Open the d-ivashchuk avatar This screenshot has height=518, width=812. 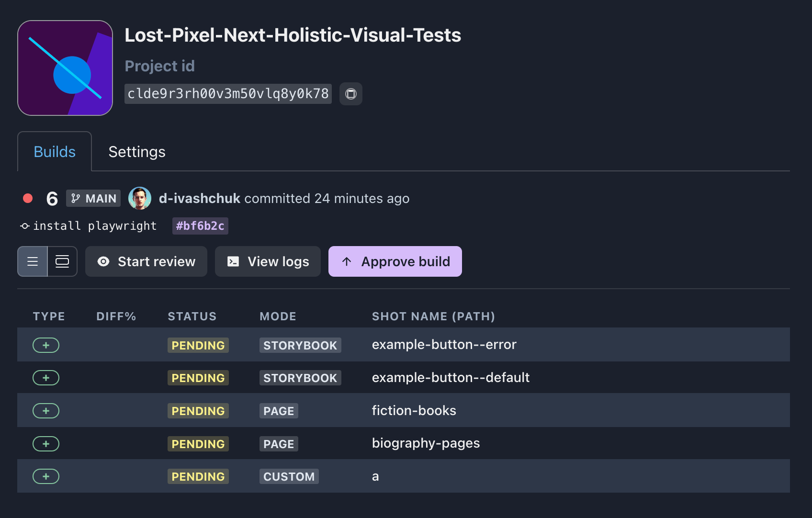coord(140,198)
